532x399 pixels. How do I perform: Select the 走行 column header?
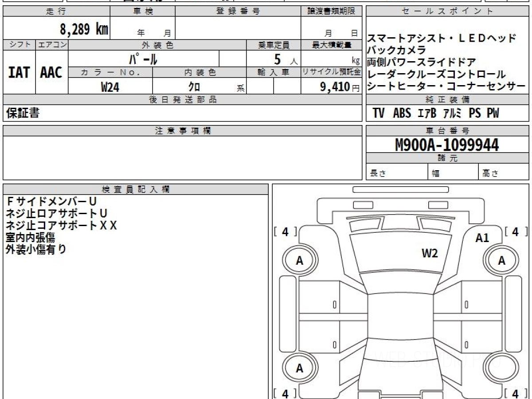point(56,12)
